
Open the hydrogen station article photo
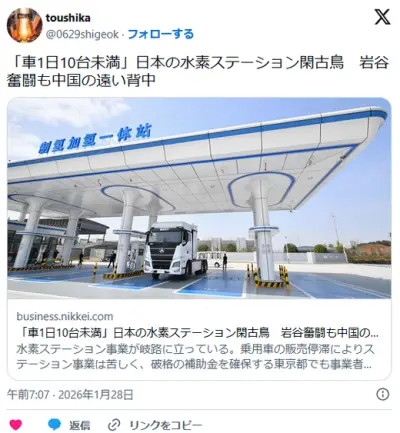(x=199, y=198)
